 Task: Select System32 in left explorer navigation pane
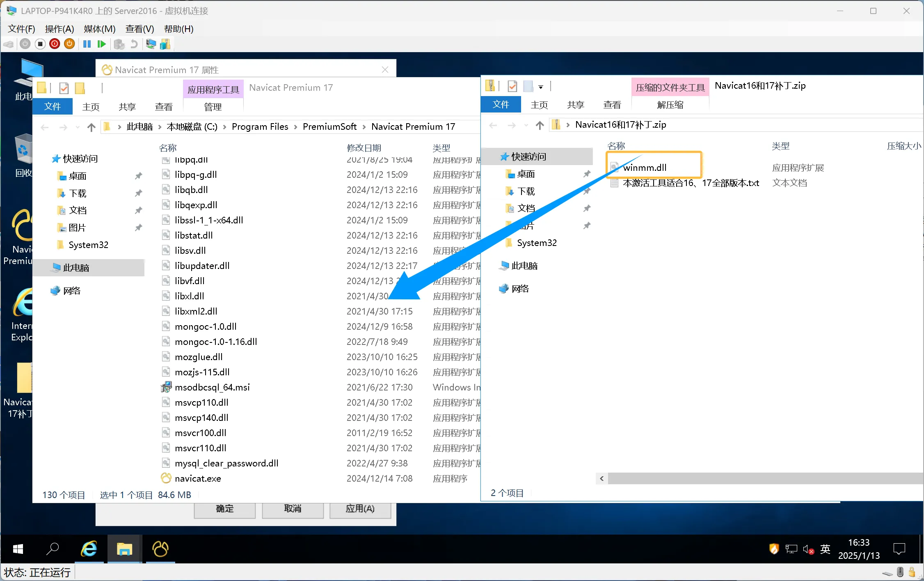(x=88, y=245)
